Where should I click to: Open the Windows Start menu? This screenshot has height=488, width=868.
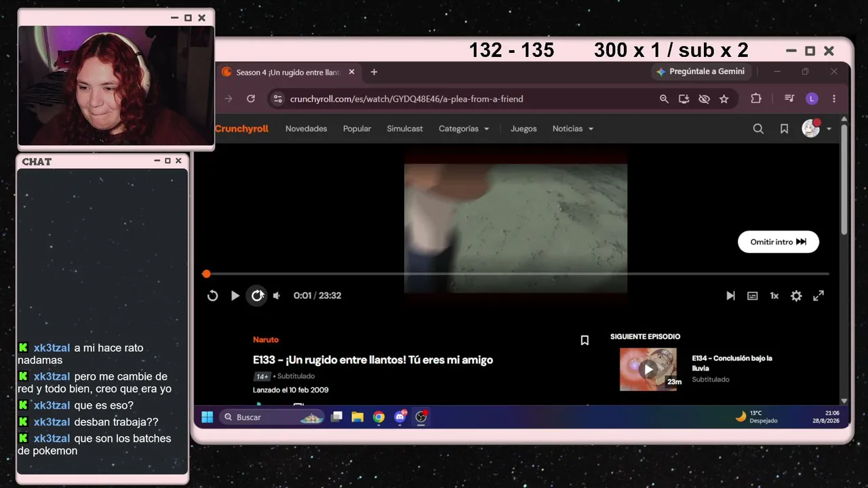click(208, 417)
